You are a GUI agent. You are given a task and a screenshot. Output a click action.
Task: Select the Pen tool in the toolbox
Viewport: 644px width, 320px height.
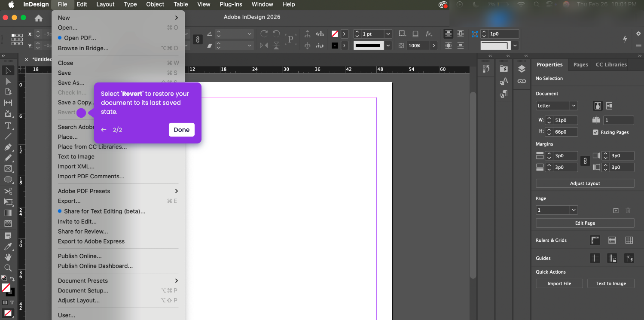point(8,147)
